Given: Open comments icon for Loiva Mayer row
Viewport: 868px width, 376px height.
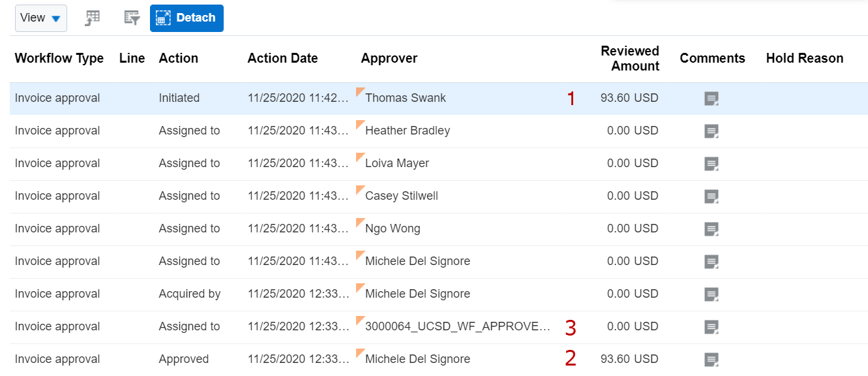Looking at the screenshot, I should click(x=711, y=164).
